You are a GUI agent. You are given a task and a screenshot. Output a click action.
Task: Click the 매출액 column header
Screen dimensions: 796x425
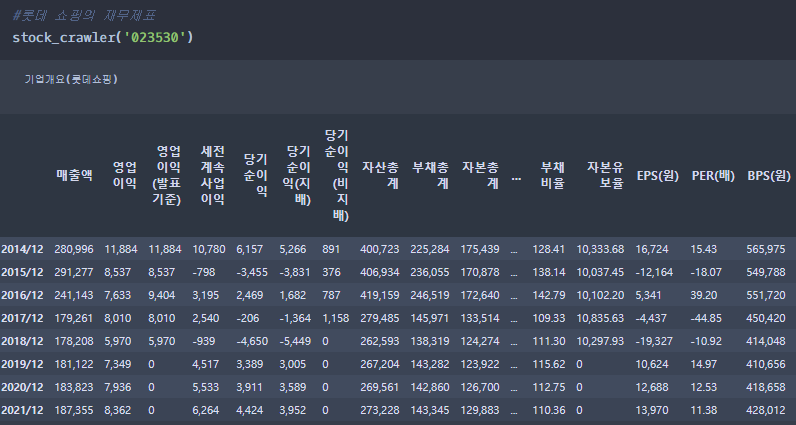click(74, 176)
